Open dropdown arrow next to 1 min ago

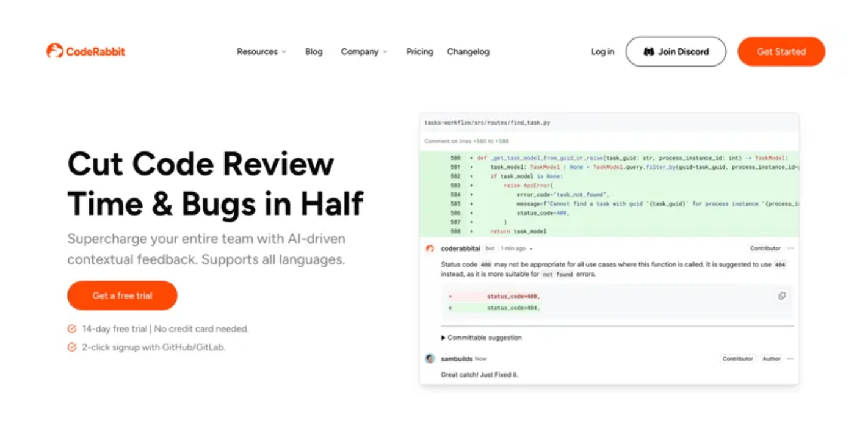[x=531, y=249]
